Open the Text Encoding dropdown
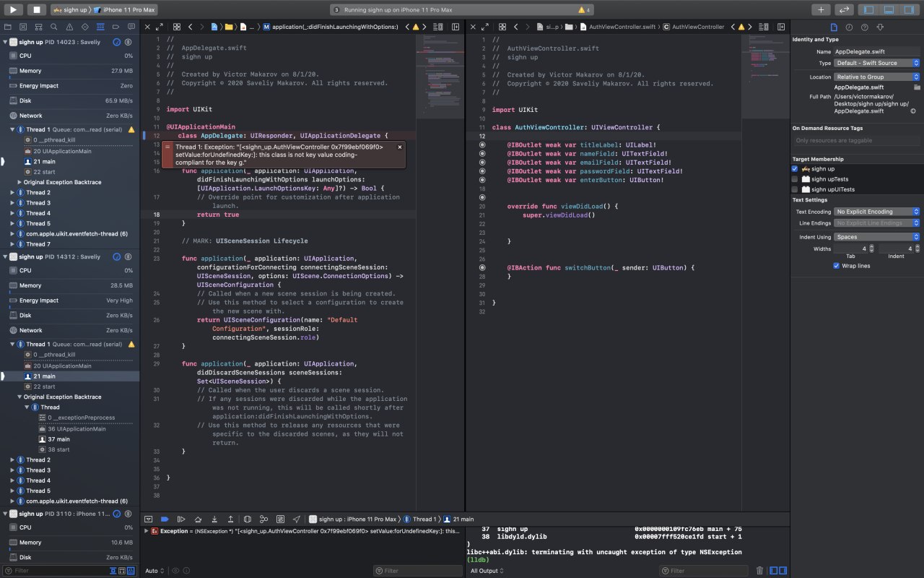This screenshot has width=924, height=578. (x=876, y=212)
